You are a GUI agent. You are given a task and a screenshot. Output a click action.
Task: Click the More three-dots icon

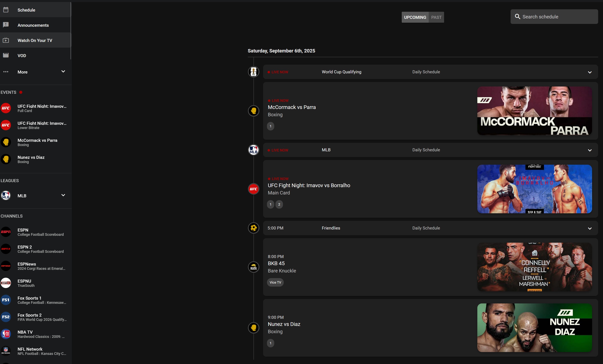6,72
